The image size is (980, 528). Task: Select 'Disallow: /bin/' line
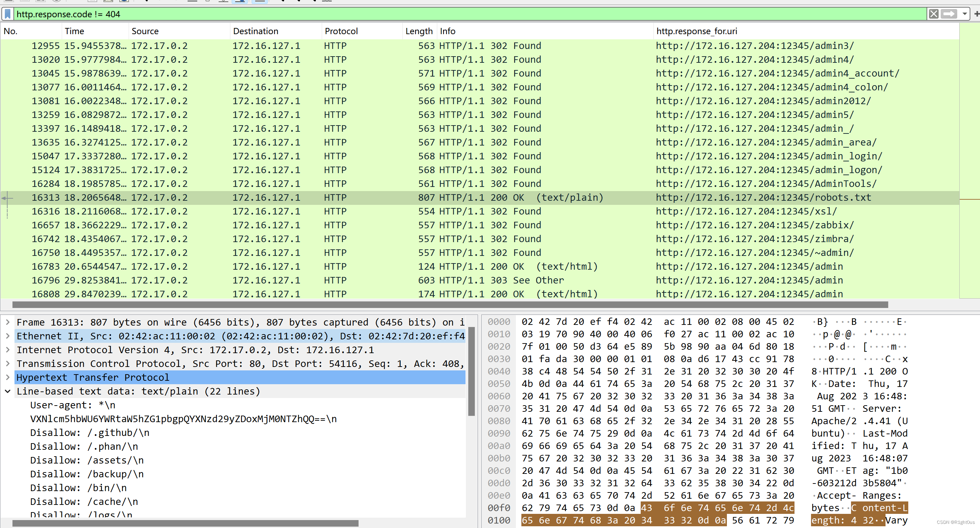click(x=78, y=488)
